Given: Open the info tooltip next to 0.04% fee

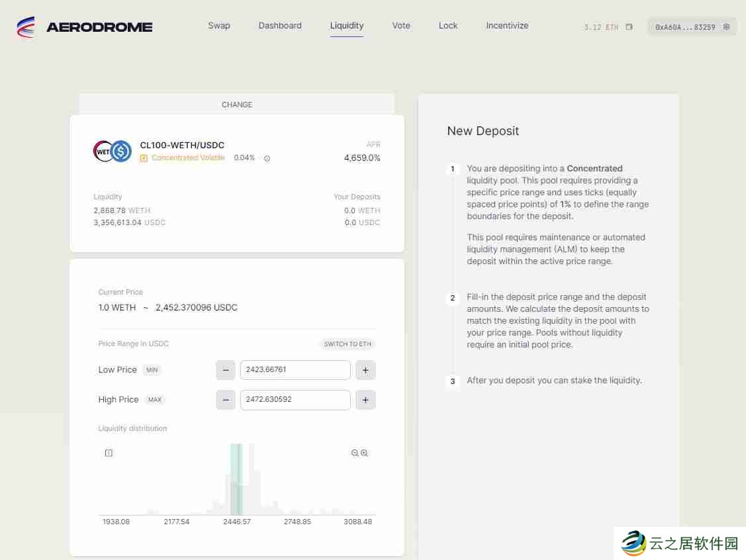Looking at the screenshot, I should pos(267,158).
